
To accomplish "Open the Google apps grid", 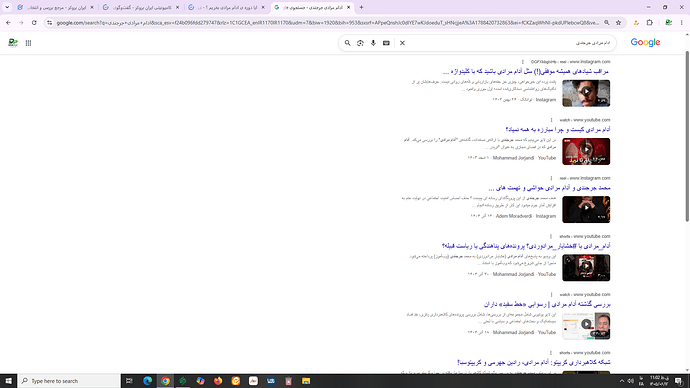I will tap(28, 43).
